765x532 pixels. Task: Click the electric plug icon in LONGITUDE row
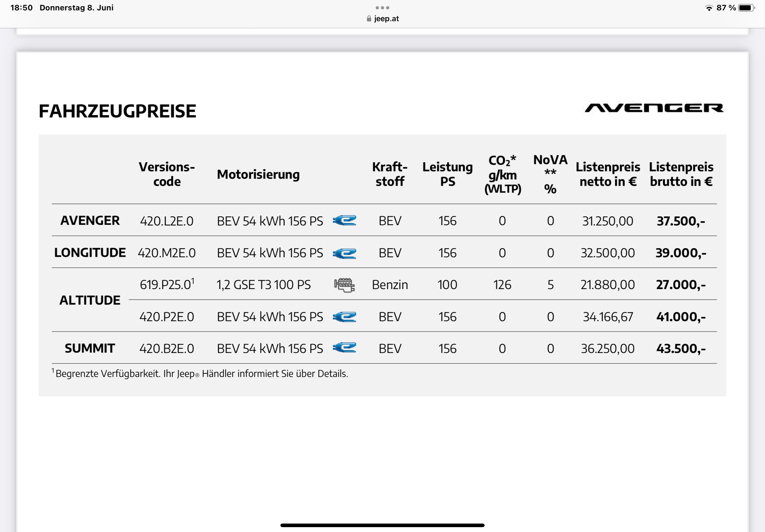tap(344, 253)
